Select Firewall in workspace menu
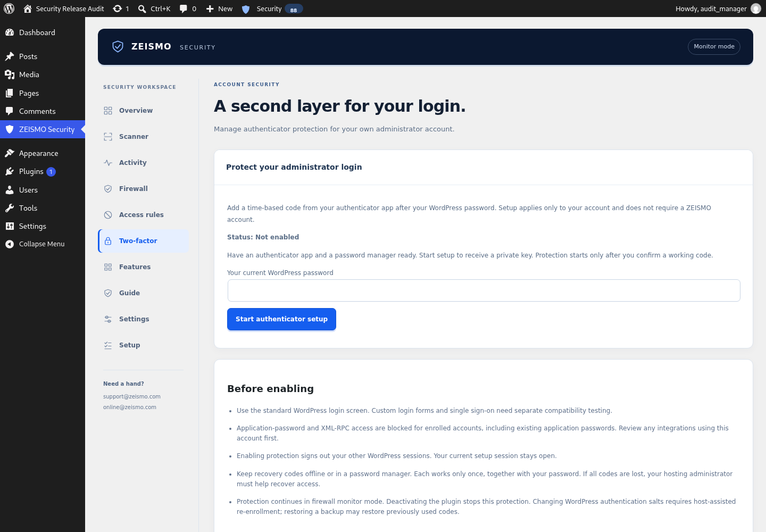766x532 pixels. pos(144,189)
